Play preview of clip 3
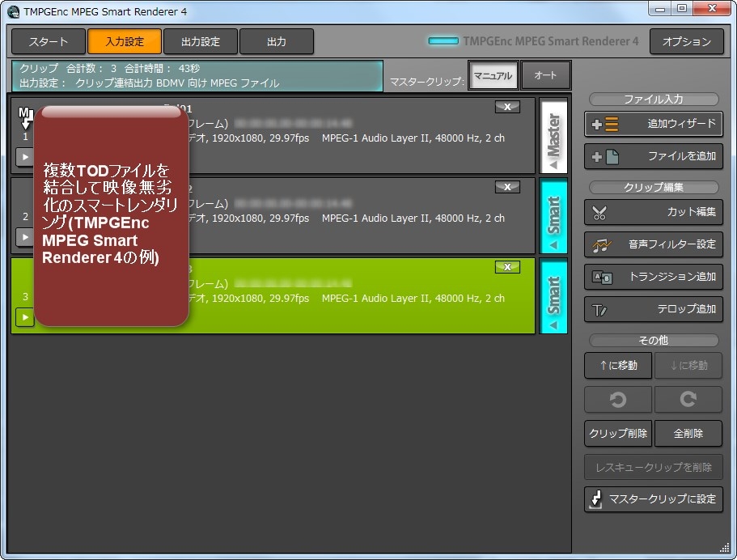The image size is (737, 560). click(x=25, y=317)
